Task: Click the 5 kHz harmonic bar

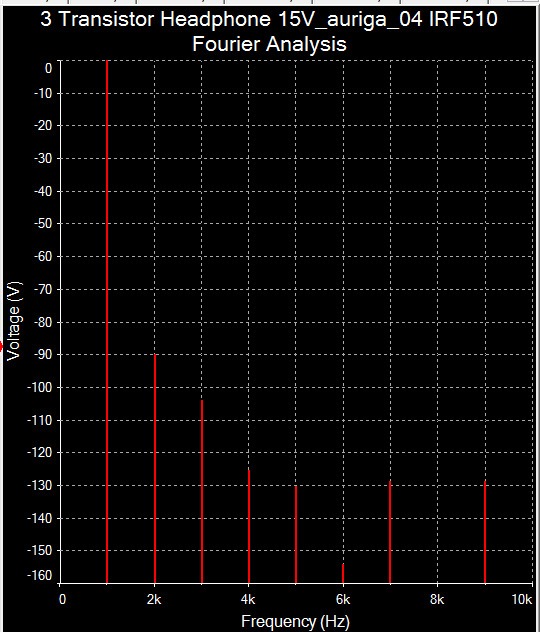Action: [x=296, y=534]
